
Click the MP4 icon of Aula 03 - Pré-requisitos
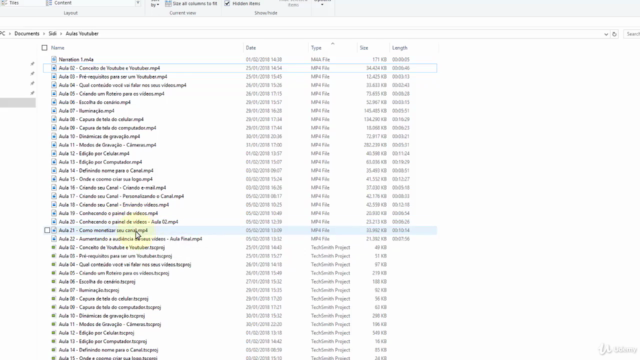tap(54, 77)
